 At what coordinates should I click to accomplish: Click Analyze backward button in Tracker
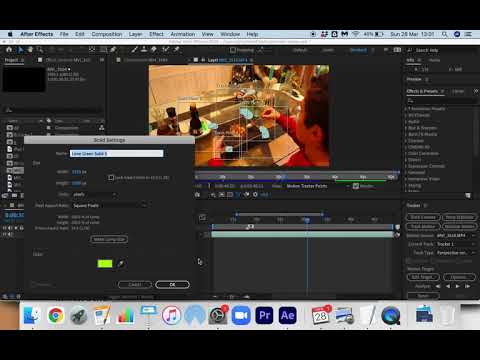pyautogui.click(x=448, y=286)
